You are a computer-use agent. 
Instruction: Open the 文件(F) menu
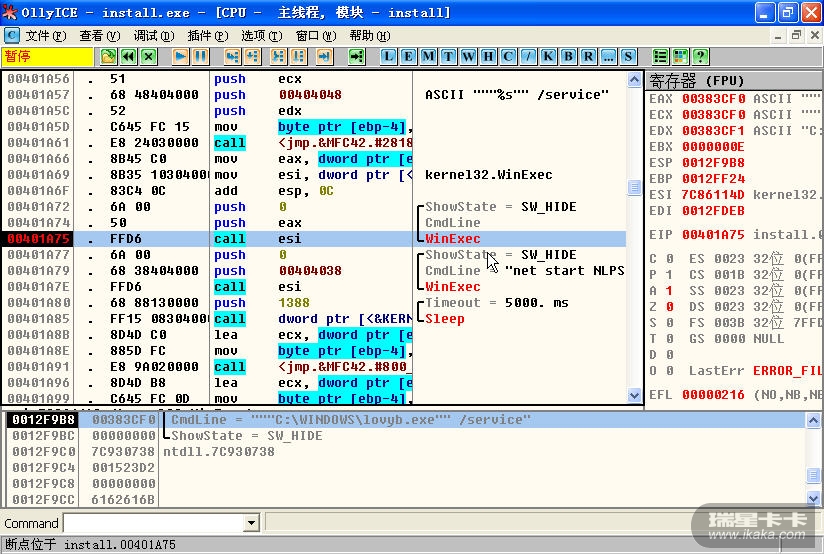44,35
